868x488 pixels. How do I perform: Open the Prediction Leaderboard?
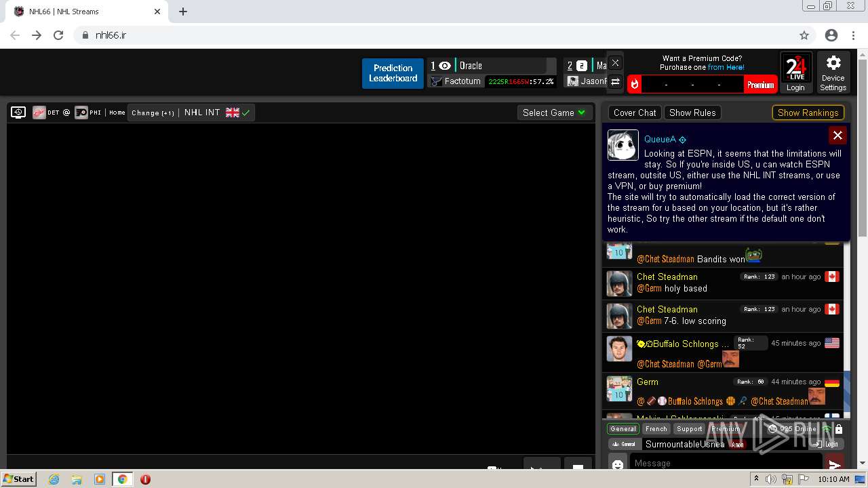click(x=393, y=73)
